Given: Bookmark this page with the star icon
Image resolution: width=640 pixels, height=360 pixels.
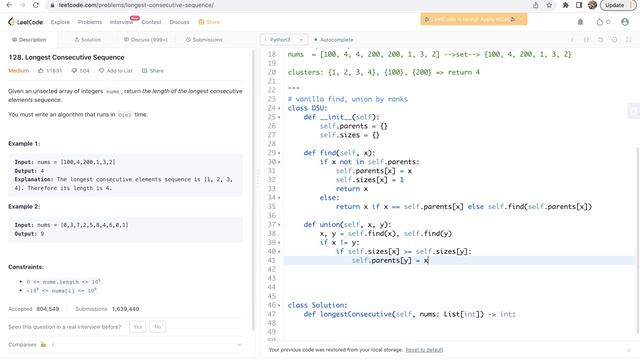Looking at the screenshot, I should click(x=549, y=5).
